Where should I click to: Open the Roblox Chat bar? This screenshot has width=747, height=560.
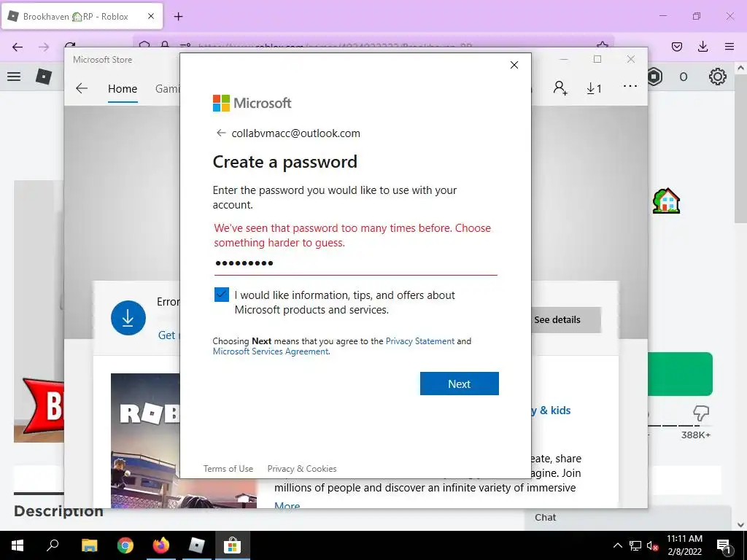pos(628,518)
